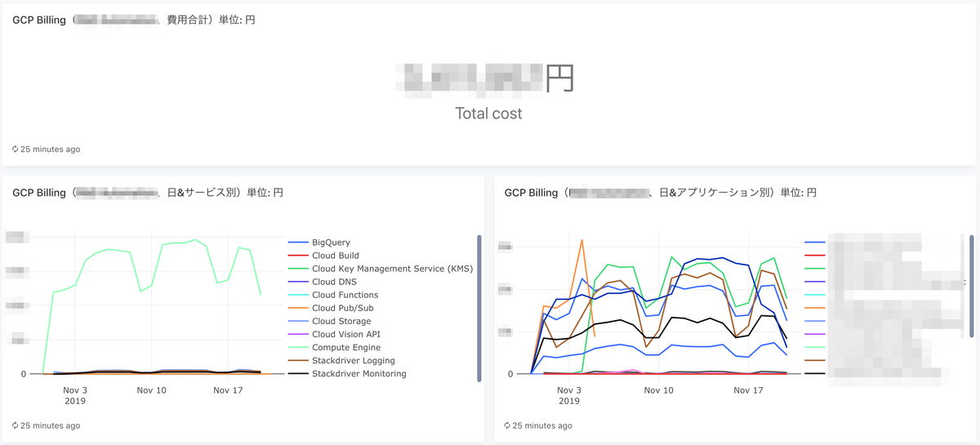Screen dimensions: 980x445
Task: Click 'Nov 10' label on application chart
Action: click(657, 390)
